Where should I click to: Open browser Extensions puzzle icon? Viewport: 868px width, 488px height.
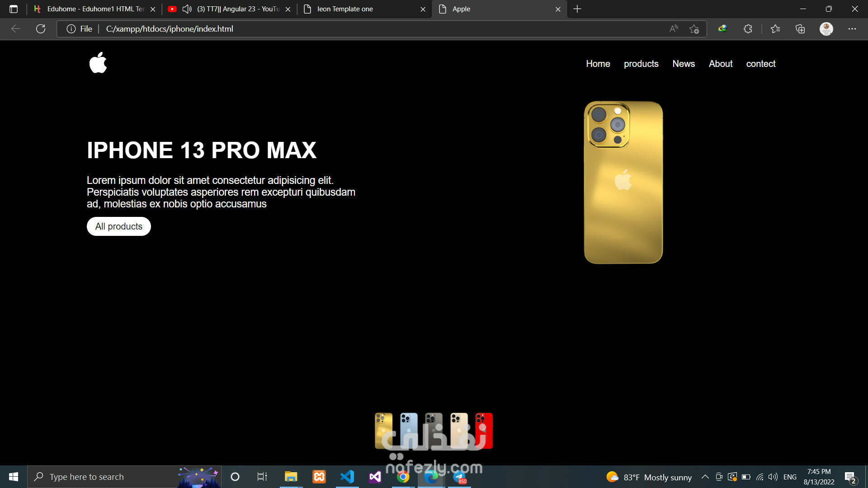pyautogui.click(x=748, y=29)
